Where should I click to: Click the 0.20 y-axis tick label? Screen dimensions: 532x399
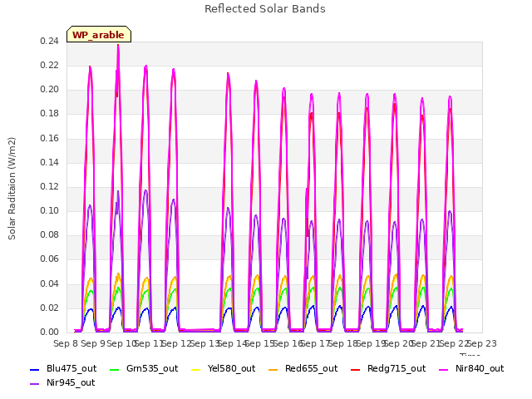pos(49,90)
